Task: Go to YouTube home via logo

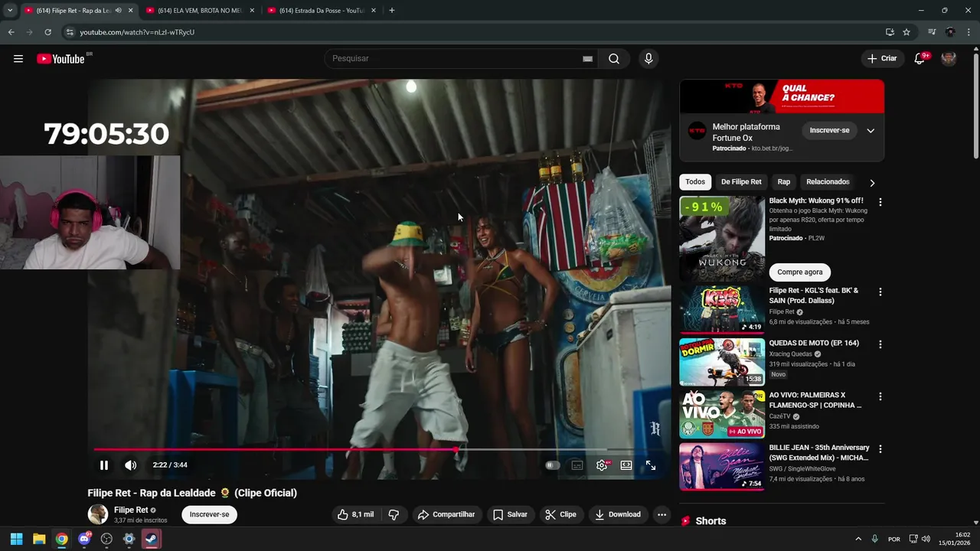Action: point(60,59)
